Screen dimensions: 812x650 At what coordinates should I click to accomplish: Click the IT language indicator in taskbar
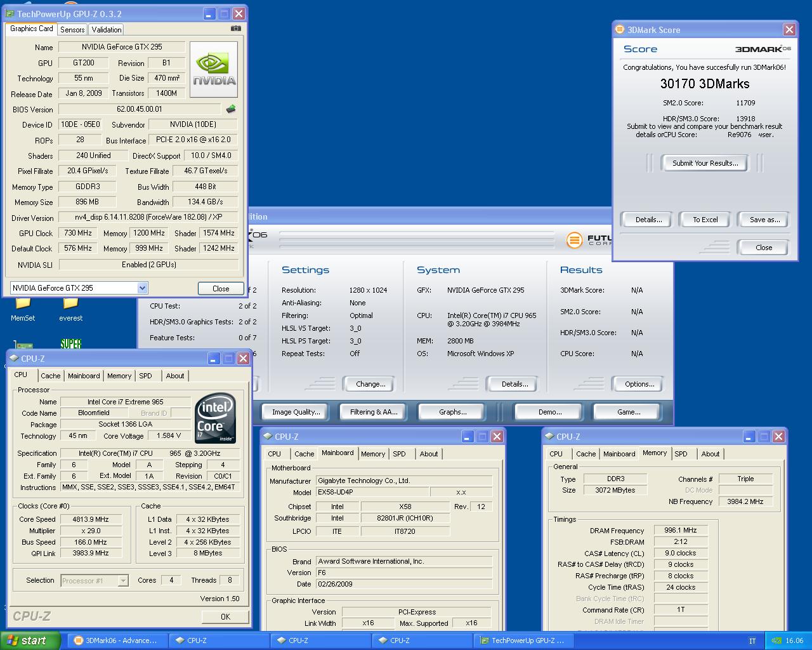[x=752, y=640]
